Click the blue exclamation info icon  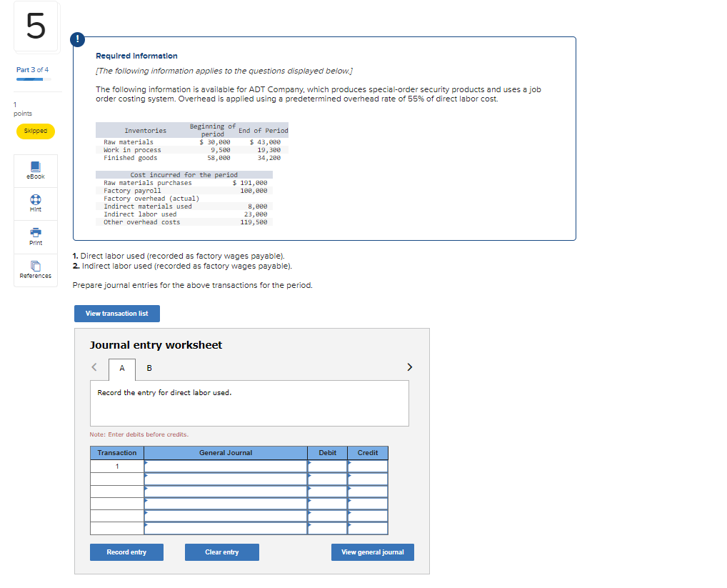77,39
